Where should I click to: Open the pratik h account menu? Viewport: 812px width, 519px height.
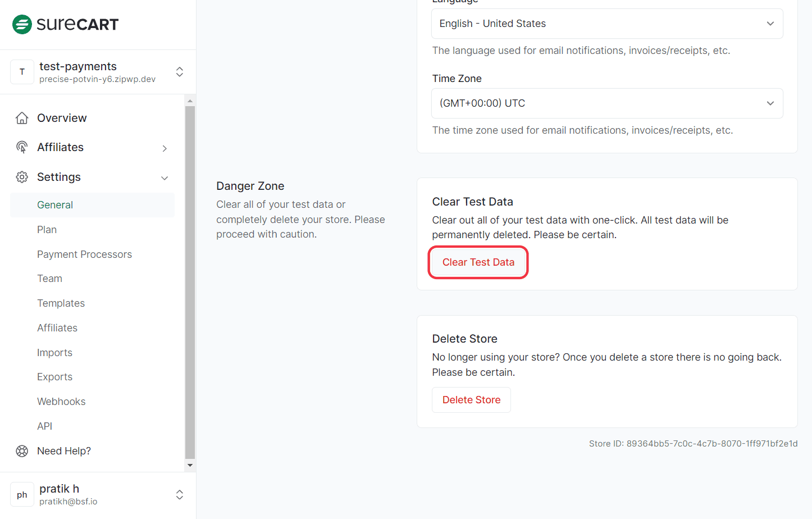point(179,495)
